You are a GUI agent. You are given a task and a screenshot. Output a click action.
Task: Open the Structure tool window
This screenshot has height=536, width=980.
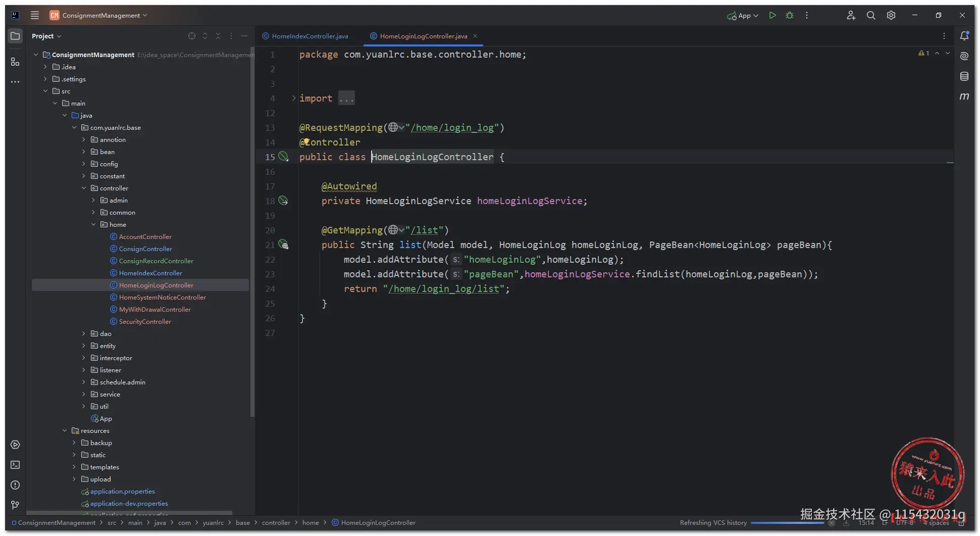[15, 62]
